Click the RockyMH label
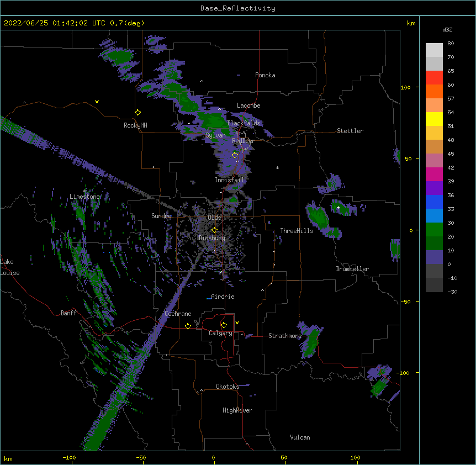476x465 pixels. [x=135, y=125]
